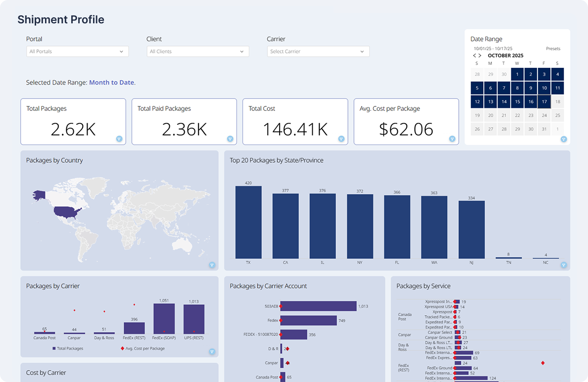Open filter icon on Avg. Cost per Package
Image resolution: width=588 pixels, height=382 pixels.
coord(452,139)
